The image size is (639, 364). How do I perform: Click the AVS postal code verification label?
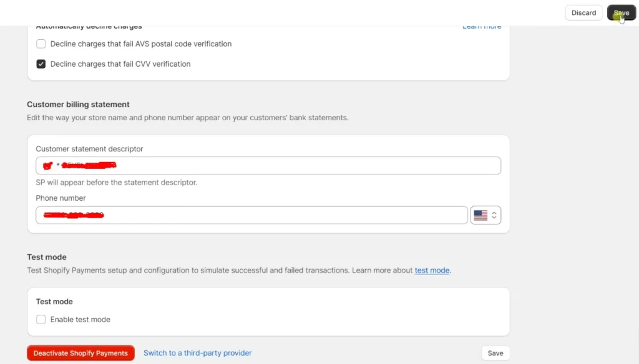pos(140,44)
